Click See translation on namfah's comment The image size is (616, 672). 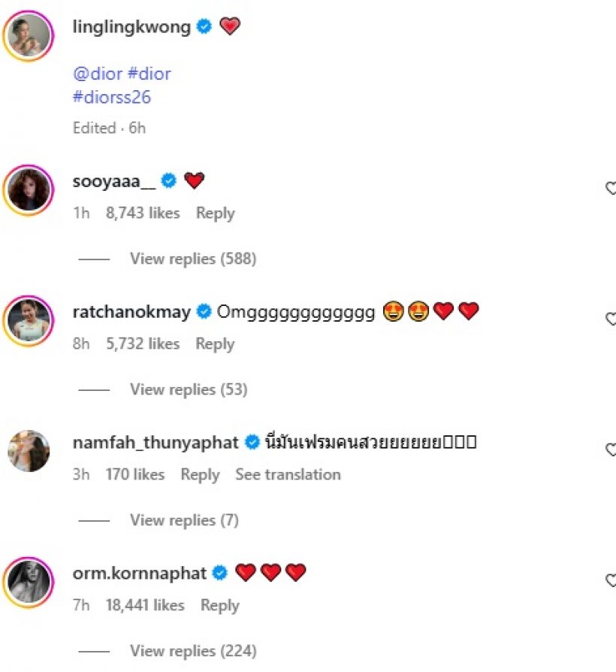288,475
